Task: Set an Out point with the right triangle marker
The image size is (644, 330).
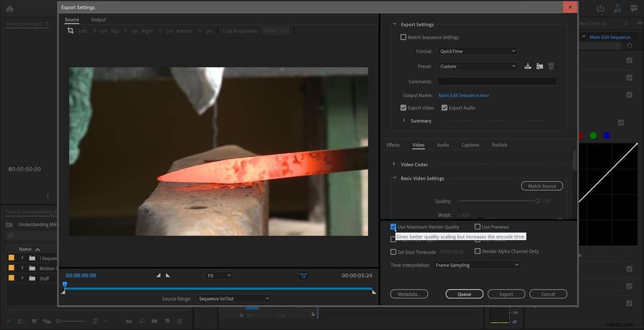Action: click(x=167, y=275)
